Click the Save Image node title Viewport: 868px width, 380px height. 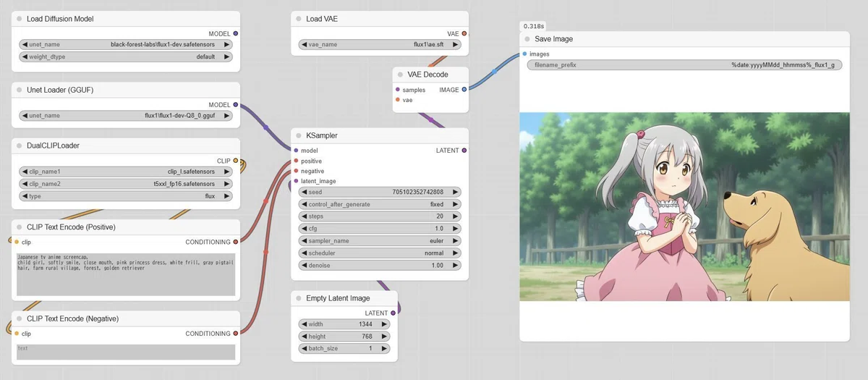(x=554, y=39)
